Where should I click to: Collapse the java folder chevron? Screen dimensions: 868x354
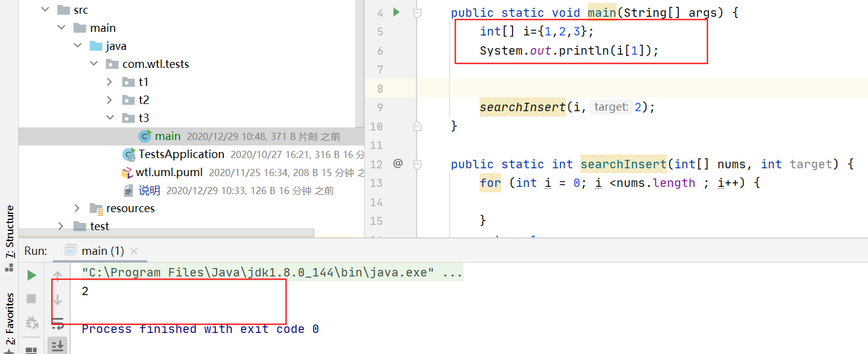(77, 46)
